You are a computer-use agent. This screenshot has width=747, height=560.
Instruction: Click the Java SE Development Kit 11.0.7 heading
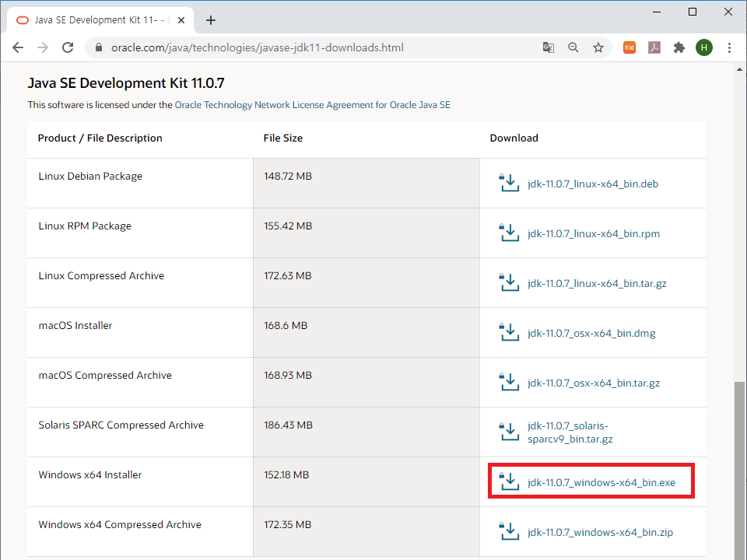(126, 83)
